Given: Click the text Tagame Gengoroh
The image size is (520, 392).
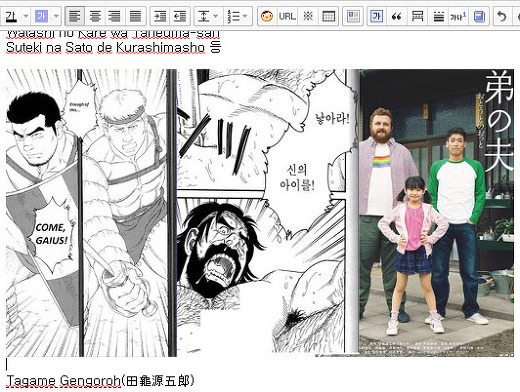Looking at the screenshot, I should [x=63, y=381].
